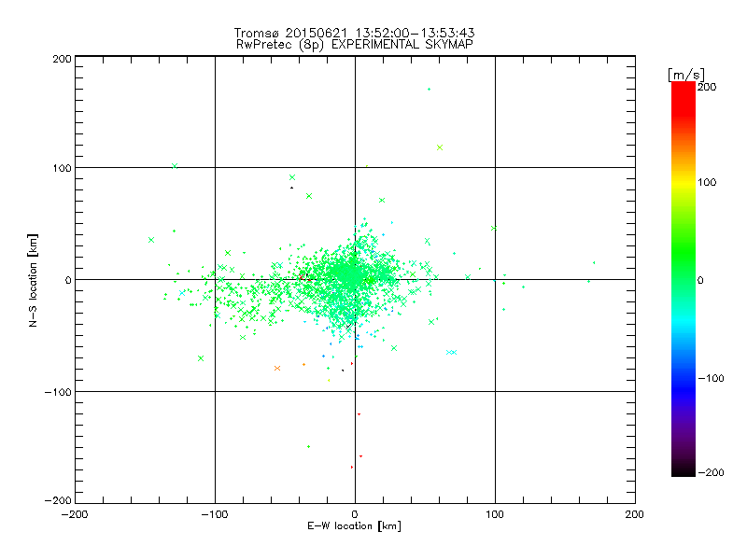Click the x-axis '-200' tick label
747x560 pixels.
point(75,514)
